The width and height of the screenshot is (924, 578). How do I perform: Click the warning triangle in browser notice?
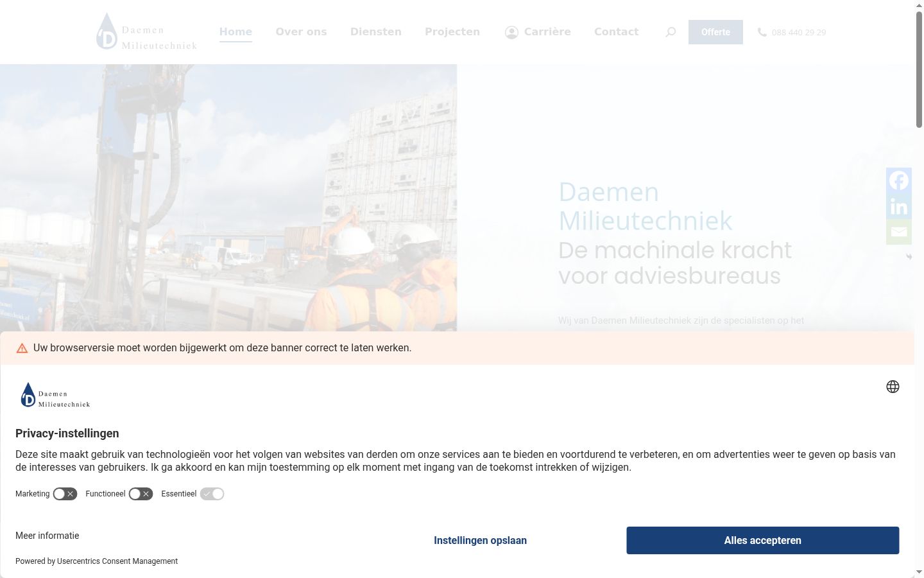22,348
